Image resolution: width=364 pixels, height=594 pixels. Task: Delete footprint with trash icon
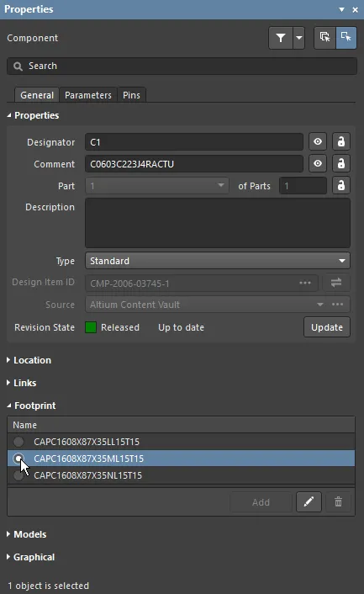click(x=338, y=502)
